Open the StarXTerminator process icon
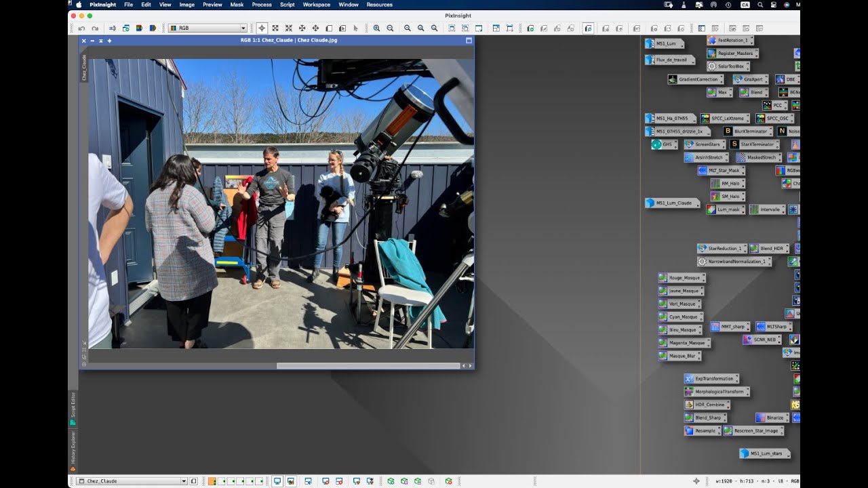868x488 pixels. (x=754, y=144)
